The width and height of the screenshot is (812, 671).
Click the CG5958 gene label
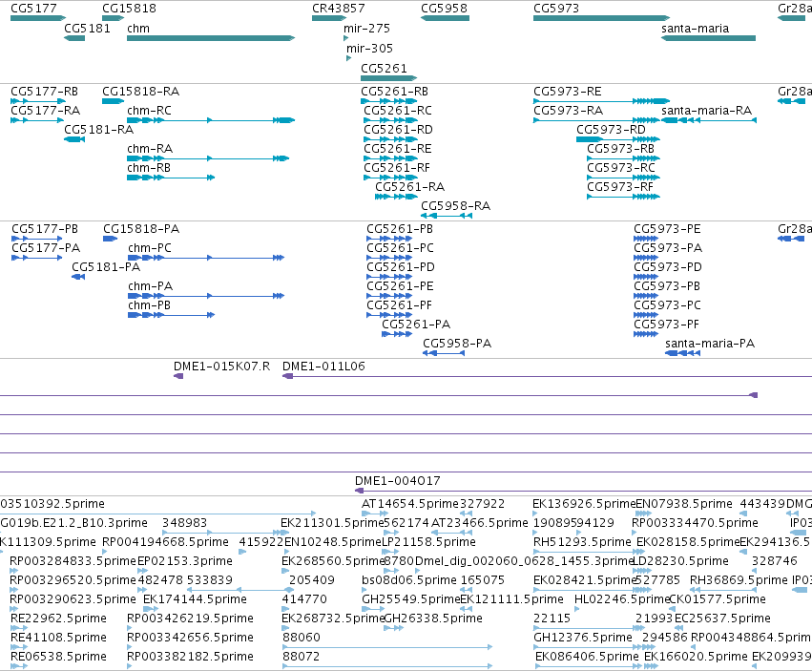444,9
